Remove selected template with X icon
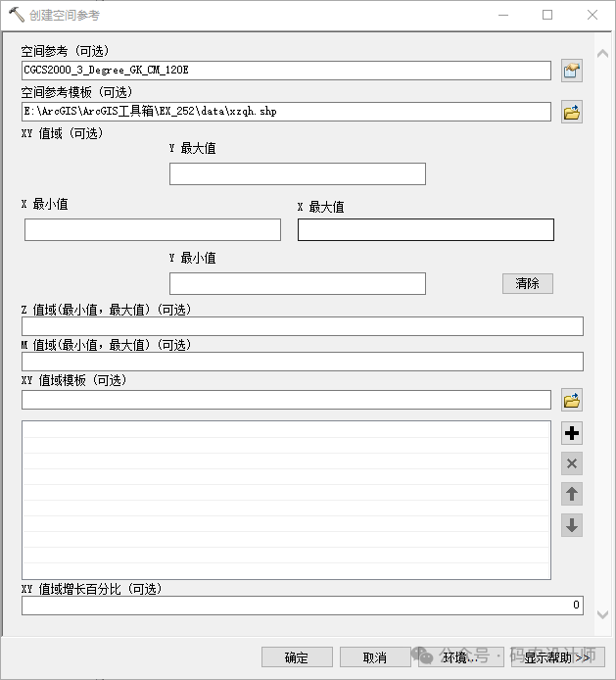This screenshot has height=680, width=616. [x=572, y=463]
